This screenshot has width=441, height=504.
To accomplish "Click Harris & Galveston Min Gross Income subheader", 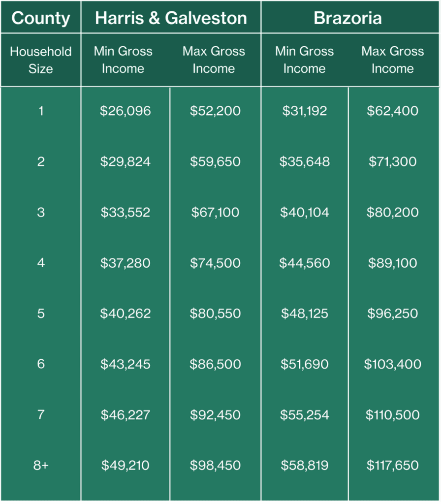I will pos(123,60).
